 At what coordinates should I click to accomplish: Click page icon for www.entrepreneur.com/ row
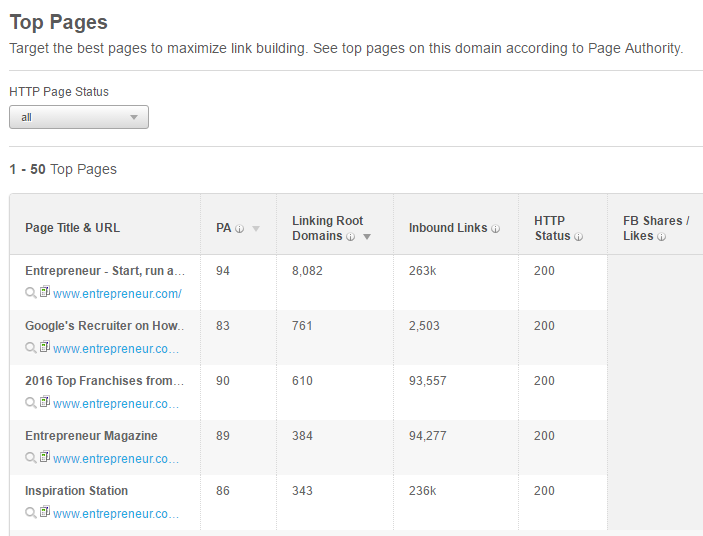44,291
